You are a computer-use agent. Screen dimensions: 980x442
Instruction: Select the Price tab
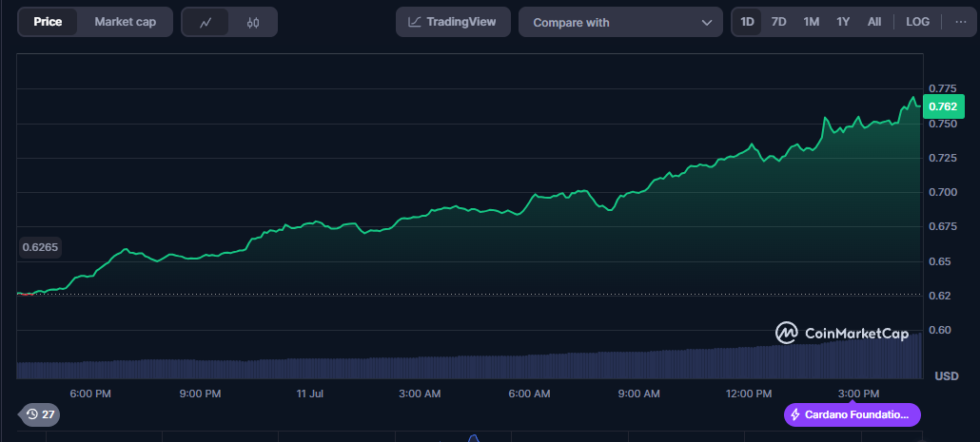[48, 22]
